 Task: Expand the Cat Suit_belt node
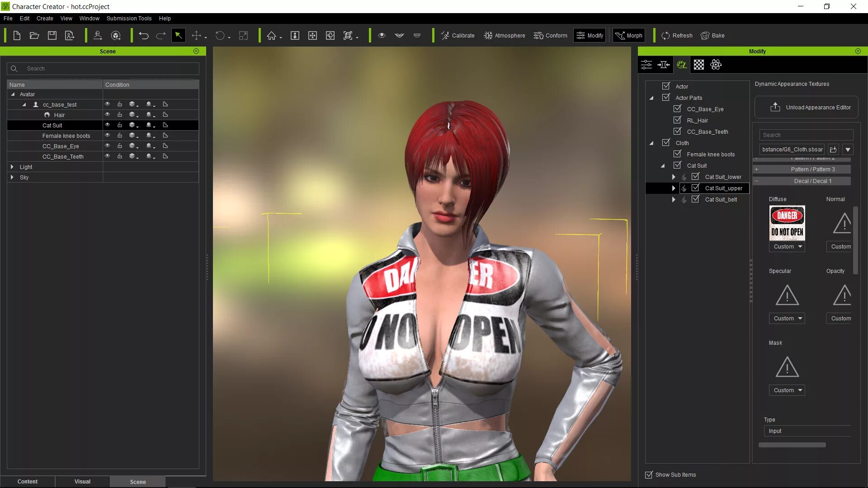[x=674, y=200]
